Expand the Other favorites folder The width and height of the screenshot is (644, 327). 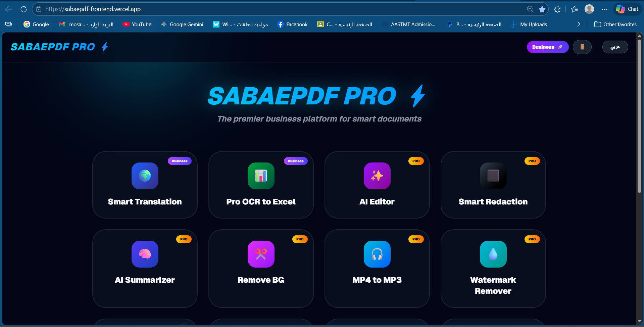[x=615, y=24]
